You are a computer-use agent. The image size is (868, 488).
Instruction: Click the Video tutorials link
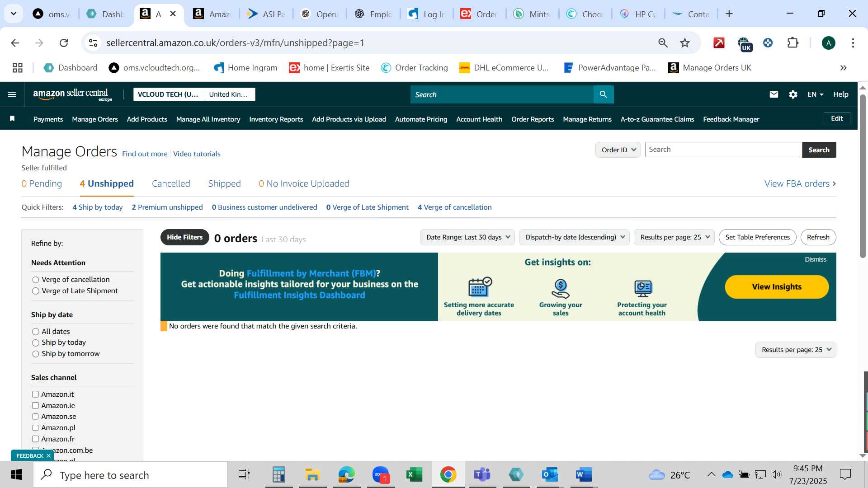point(197,154)
